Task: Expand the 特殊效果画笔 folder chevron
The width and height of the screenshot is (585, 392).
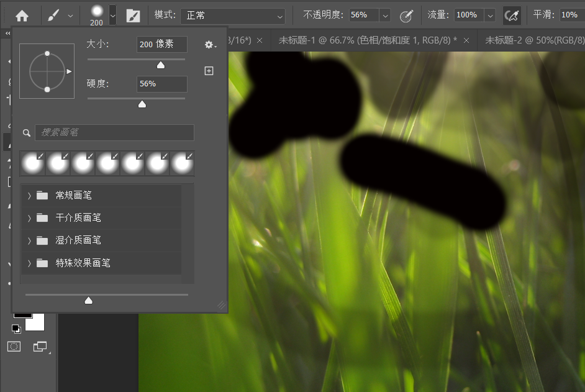Action: click(29, 263)
